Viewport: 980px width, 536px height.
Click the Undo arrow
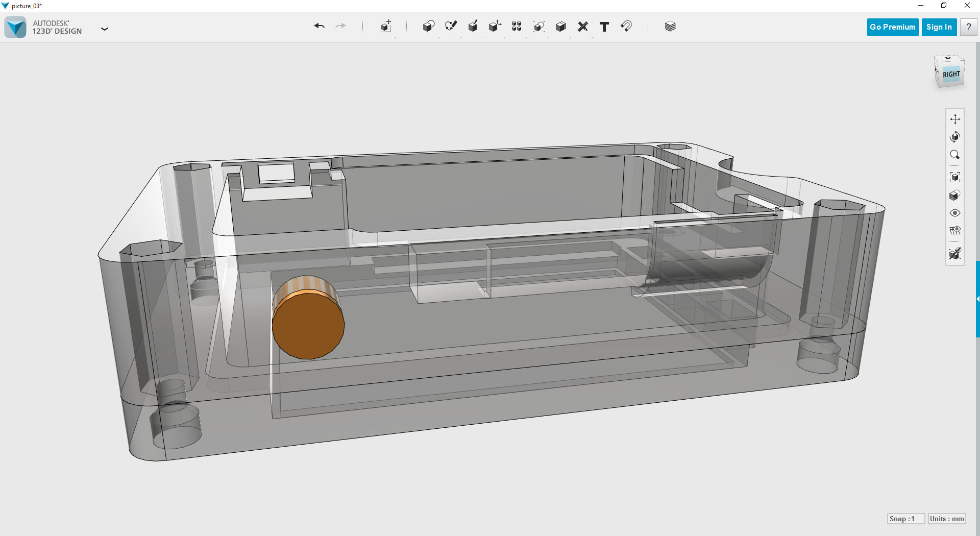[x=320, y=26]
